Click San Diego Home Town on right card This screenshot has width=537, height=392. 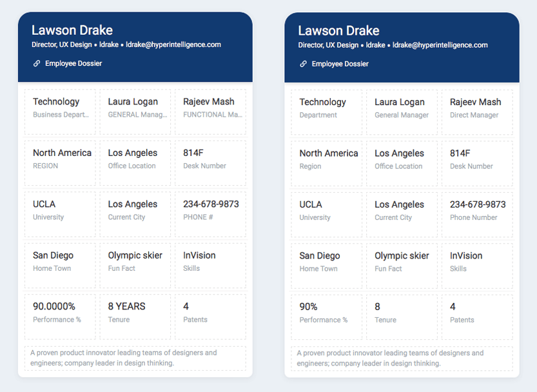(x=326, y=262)
